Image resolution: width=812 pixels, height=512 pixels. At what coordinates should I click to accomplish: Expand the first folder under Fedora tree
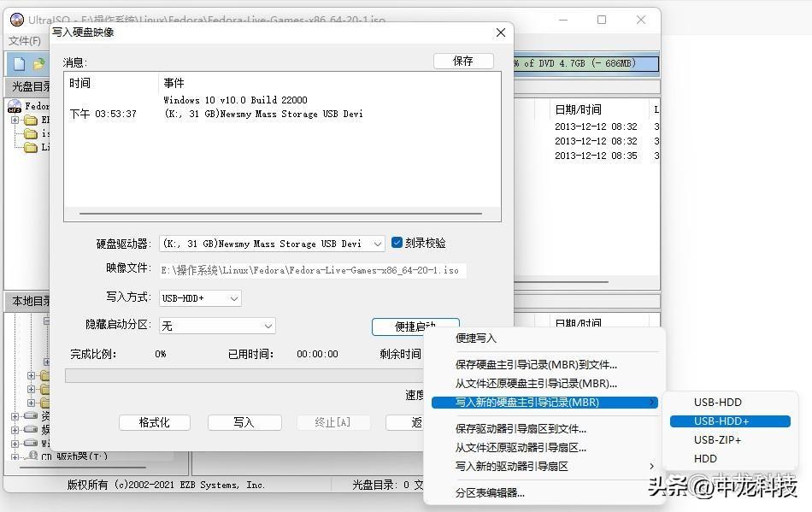(x=15, y=121)
